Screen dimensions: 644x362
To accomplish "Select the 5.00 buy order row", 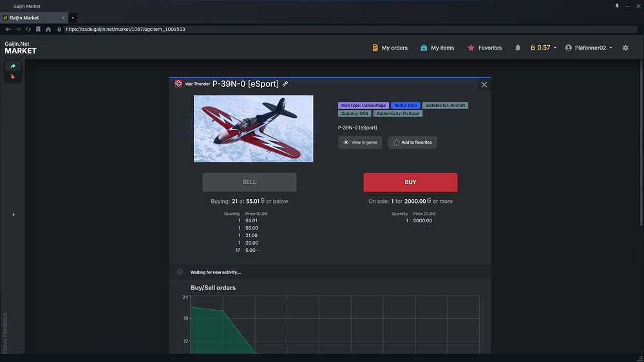I will click(x=248, y=250).
